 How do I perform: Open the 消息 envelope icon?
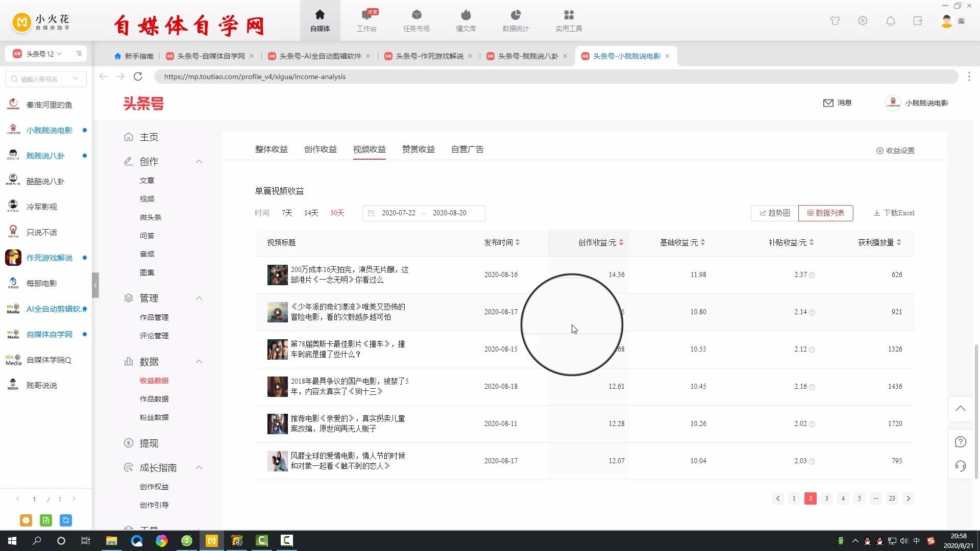[x=828, y=103]
